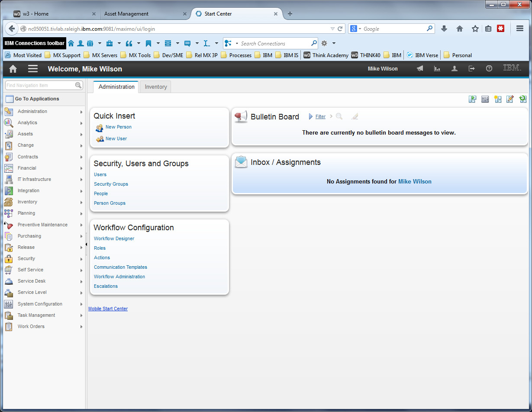Click the Firefox home icon

click(460, 29)
